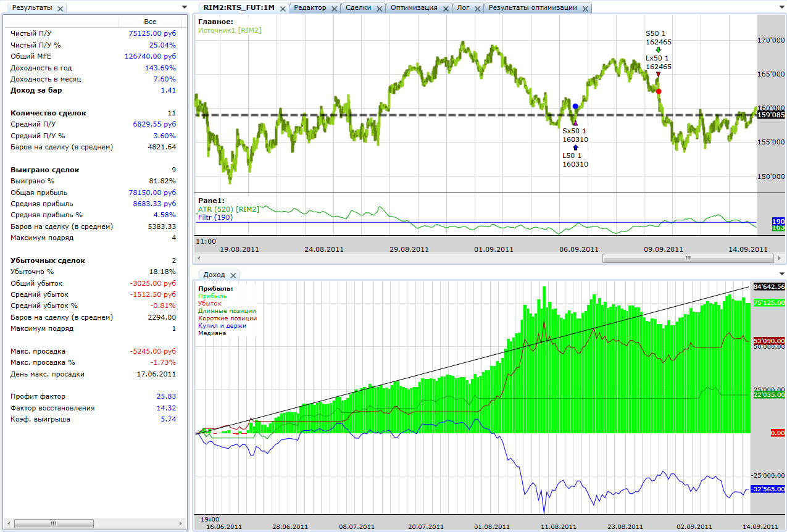The width and height of the screenshot is (787, 532).
Task: Close the Лог tab with its x icon
Action: point(477,9)
